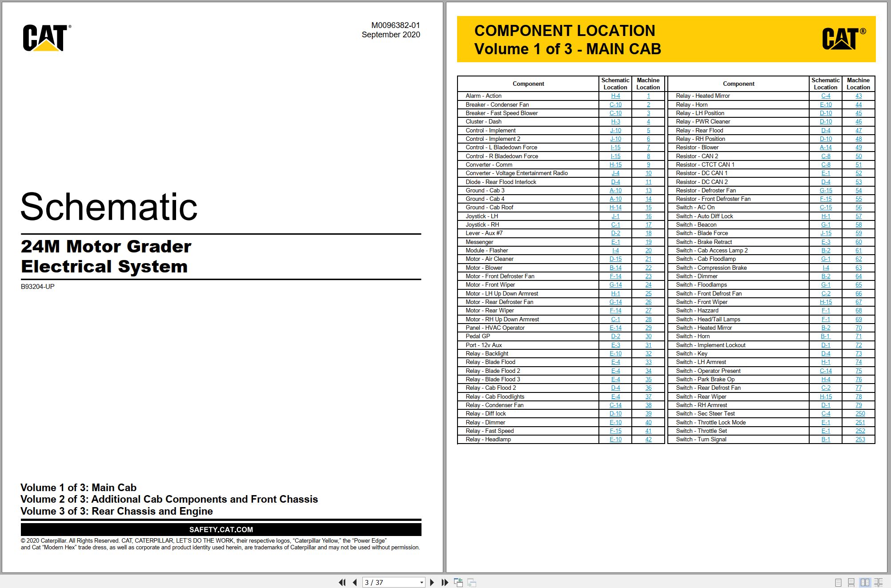The image size is (891, 588).
Task: Switch to continuous page layout
Action: (x=851, y=582)
